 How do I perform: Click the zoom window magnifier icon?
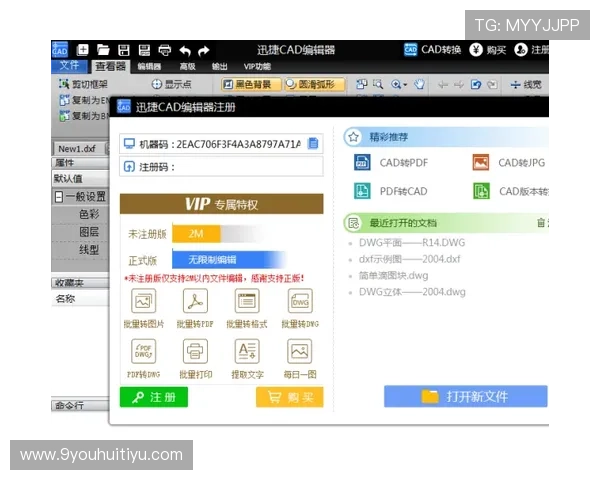tap(378, 84)
